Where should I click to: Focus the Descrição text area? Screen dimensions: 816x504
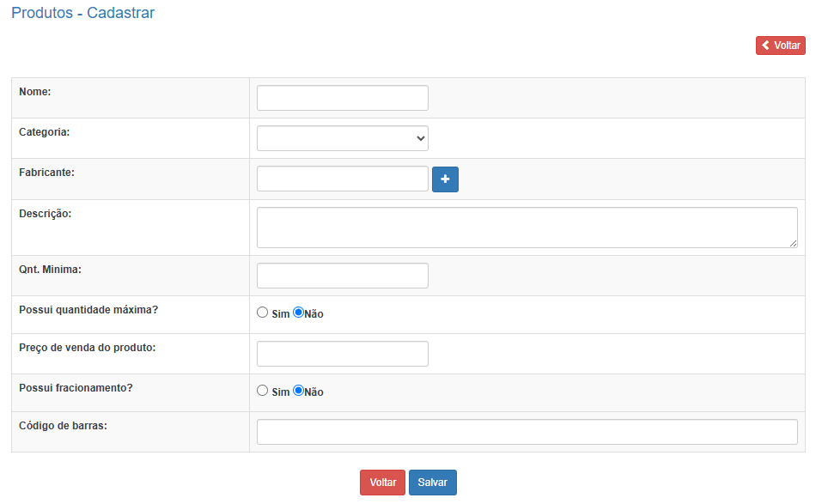pyautogui.click(x=527, y=228)
